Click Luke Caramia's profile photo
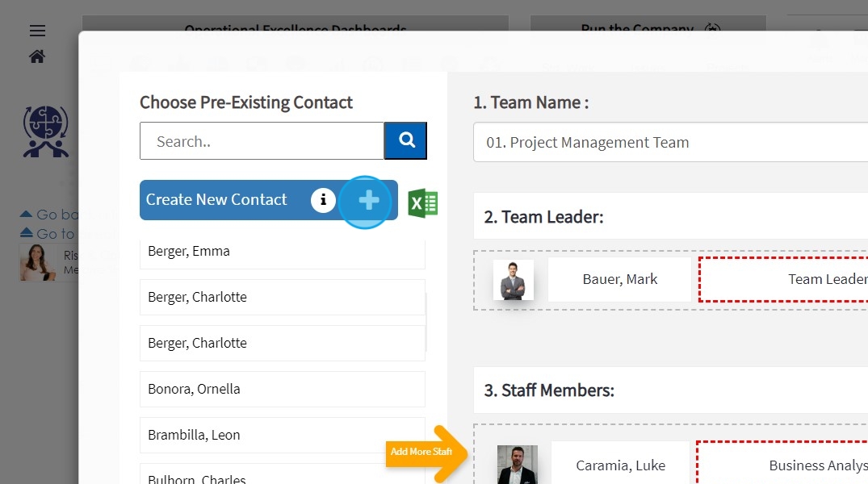Viewport: 868px width, 484px height. pos(517,465)
